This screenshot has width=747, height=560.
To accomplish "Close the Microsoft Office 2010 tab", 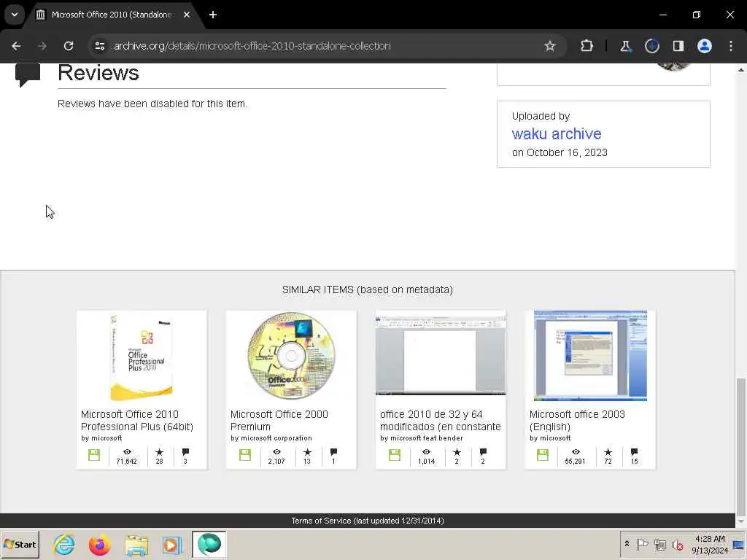I will (x=187, y=15).
